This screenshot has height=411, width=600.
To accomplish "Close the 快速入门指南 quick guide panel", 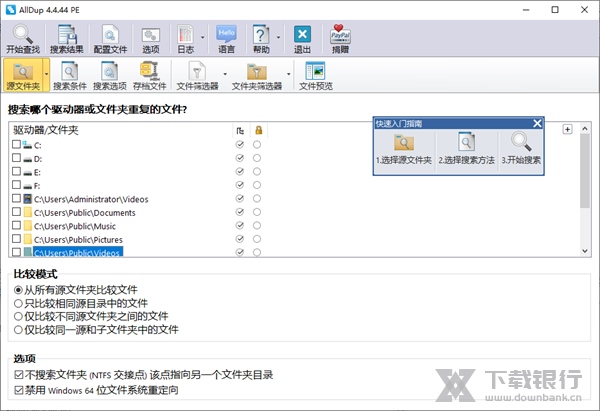I will tap(537, 123).
